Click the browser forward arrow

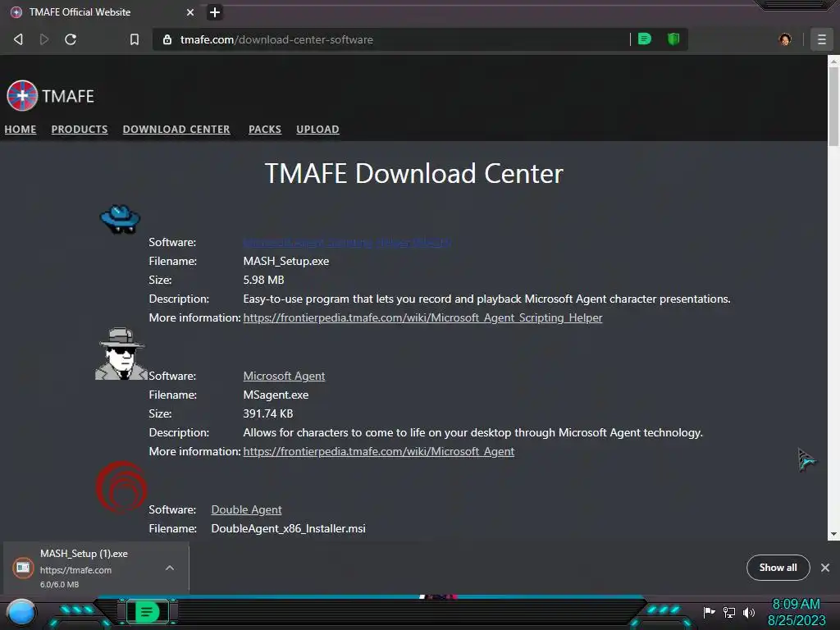pyautogui.click(x=44, y=39)
